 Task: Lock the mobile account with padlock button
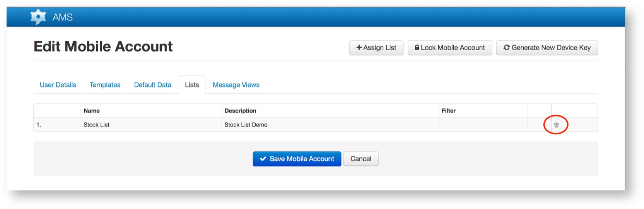click(449, 48)
